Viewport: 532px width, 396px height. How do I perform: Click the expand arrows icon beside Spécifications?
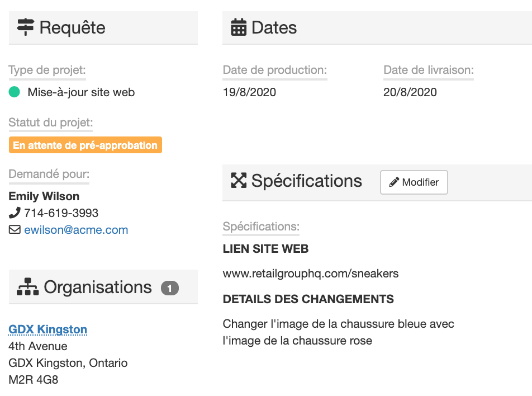239,181
